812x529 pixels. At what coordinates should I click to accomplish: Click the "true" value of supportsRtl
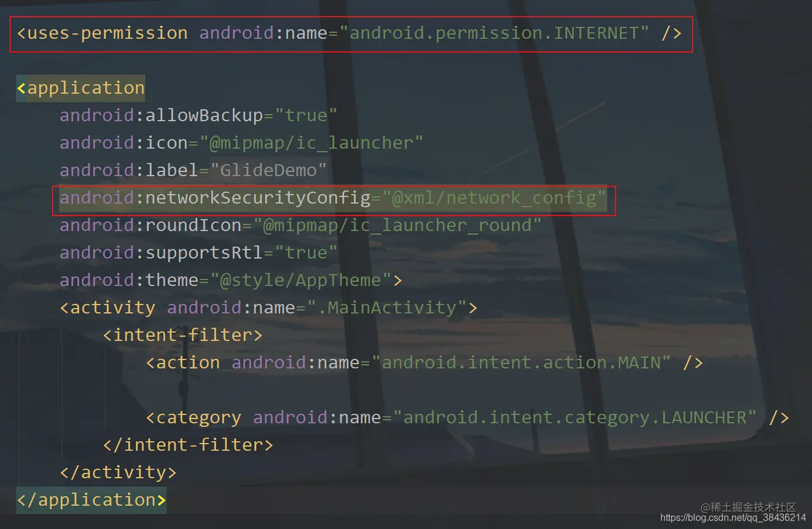[306, 253]
